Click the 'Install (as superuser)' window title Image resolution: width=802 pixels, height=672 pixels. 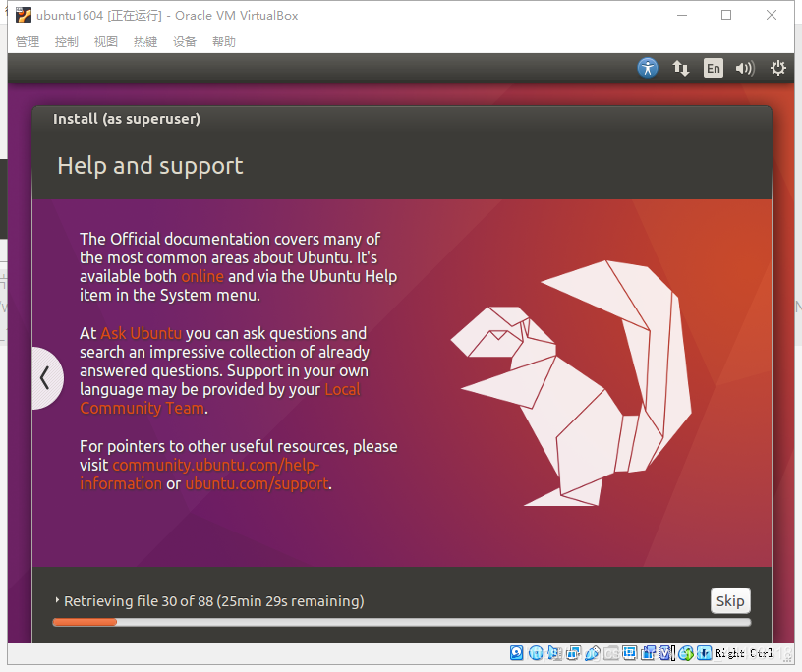pyautogui.click(x=127, y=119)
